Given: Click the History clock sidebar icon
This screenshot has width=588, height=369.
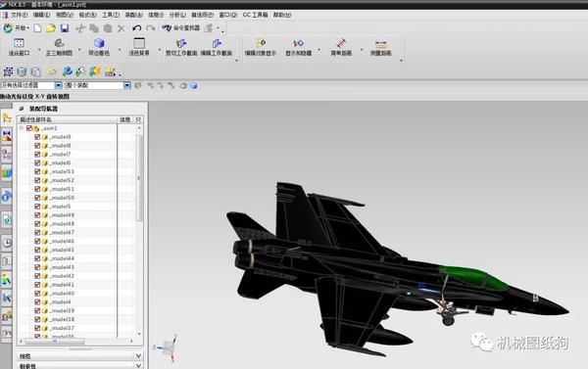Looking at the screenshot, I should [7, 243].
